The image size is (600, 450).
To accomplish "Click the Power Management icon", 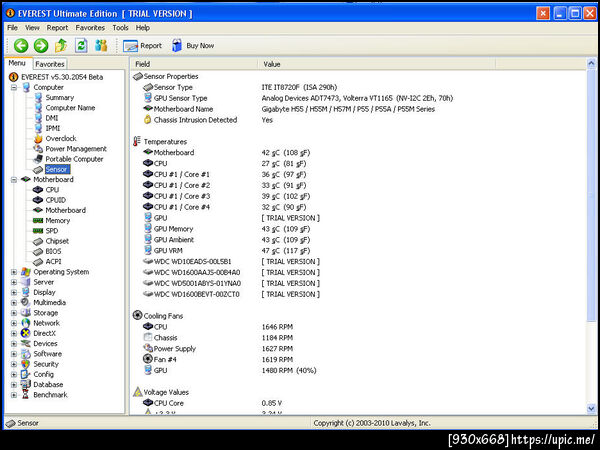I will pos(38,149).
